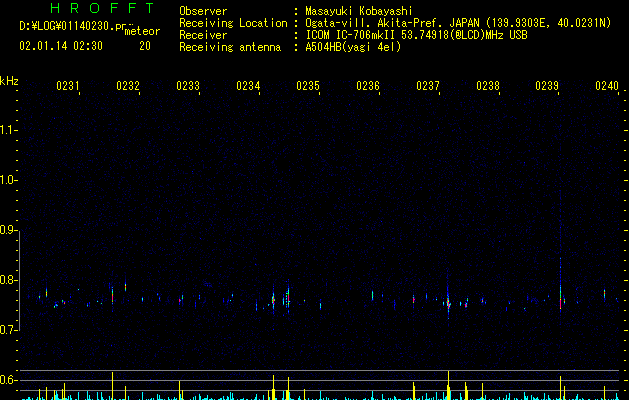Screen dimensions: 629x400
Task: Click the 0239 time marker
Action: [x=547, y=85]
